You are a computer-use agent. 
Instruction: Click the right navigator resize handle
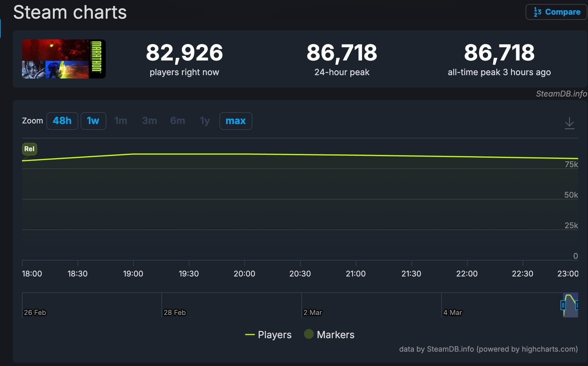(577, 305)
